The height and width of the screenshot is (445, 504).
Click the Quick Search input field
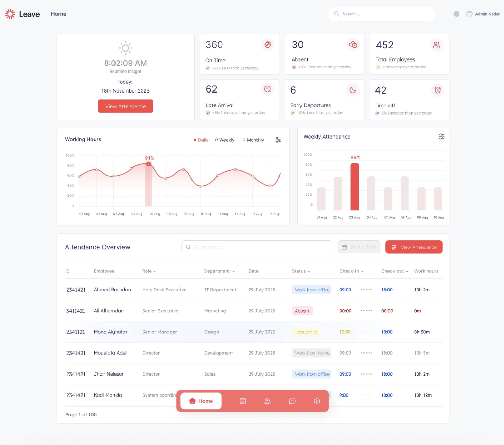[256, 247]
